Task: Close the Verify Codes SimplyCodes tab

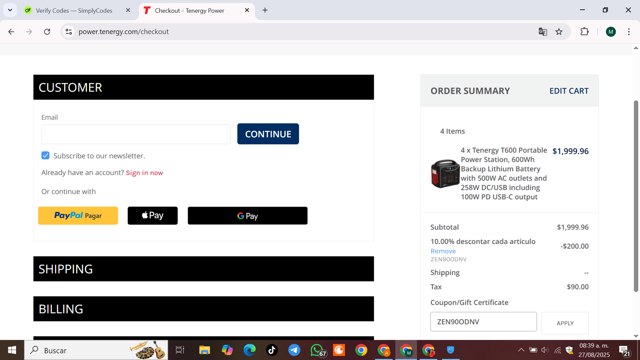Action: (x=128, y=10)
